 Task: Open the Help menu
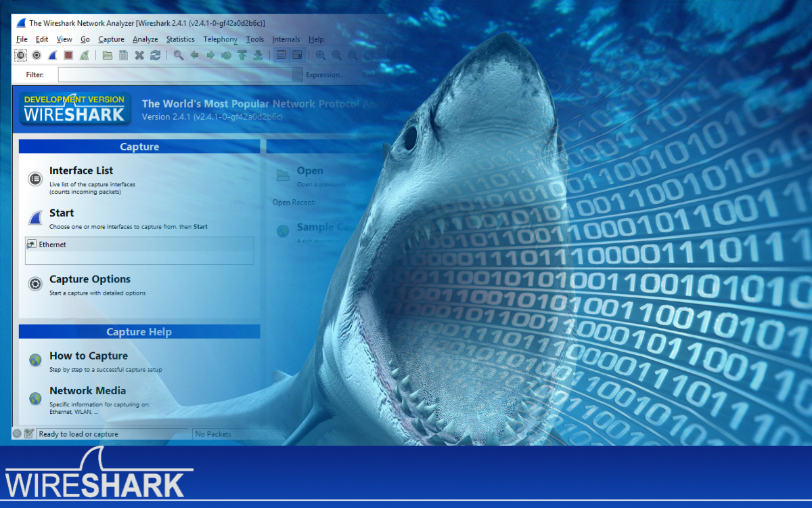coord(316,39)
